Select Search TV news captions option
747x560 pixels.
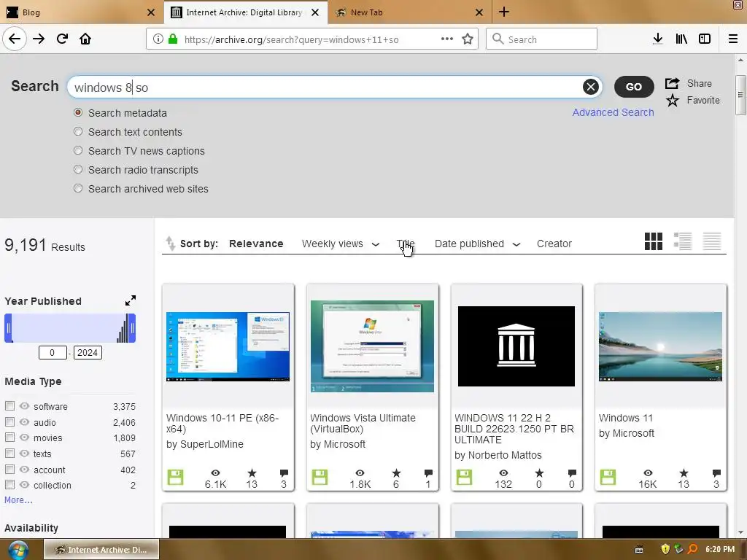click(78, 150)
